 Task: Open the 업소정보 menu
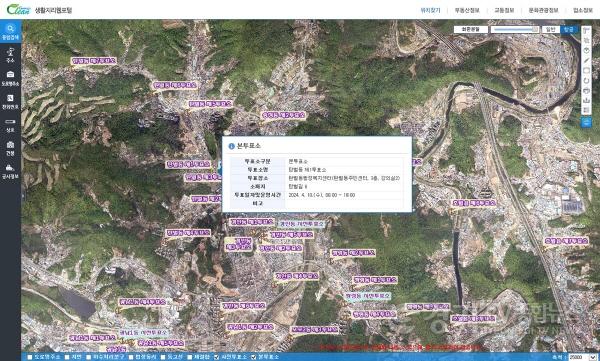coord(583,10)
